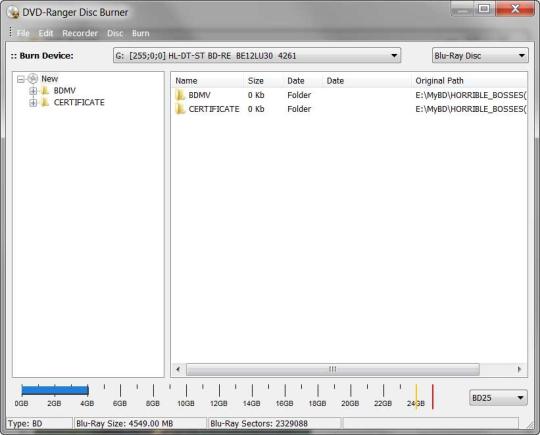Open the Blu-Ray Disc type dropdown
Image resolution: width=540 pixels, height=435 pixels.
pos(480,55)
